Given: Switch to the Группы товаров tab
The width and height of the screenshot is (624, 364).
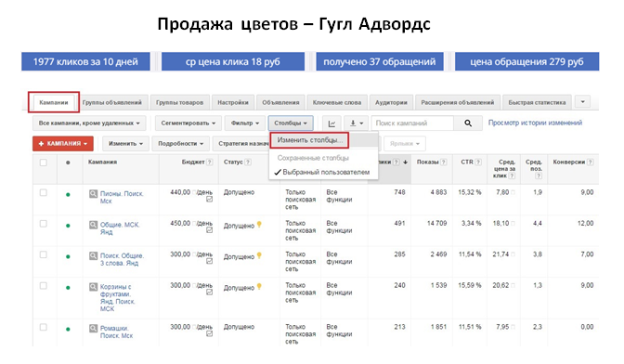Looking at the screenshot, I should (179, 103).
